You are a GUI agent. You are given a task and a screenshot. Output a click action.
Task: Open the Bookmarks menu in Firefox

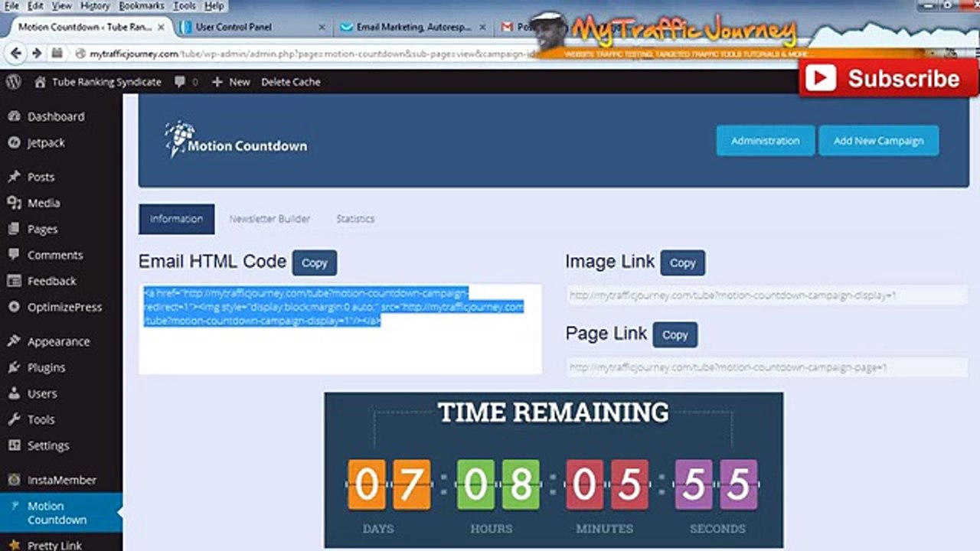pos(142,5)
